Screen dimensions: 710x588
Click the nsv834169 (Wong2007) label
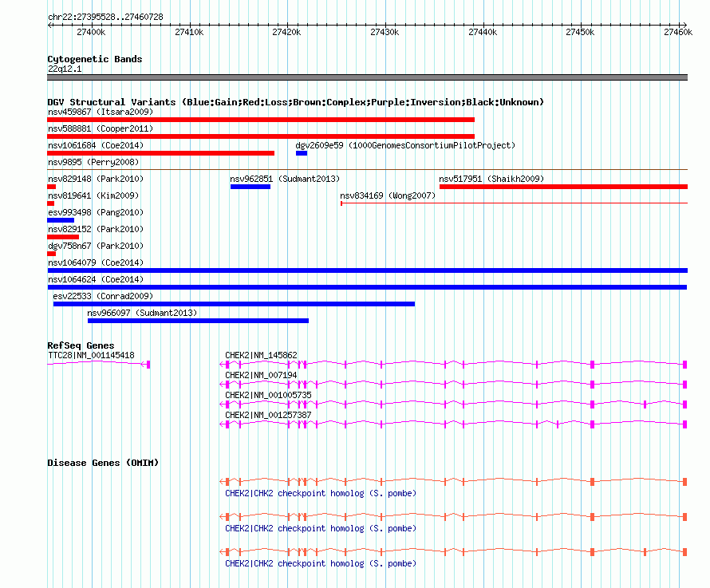pos(388,195)
